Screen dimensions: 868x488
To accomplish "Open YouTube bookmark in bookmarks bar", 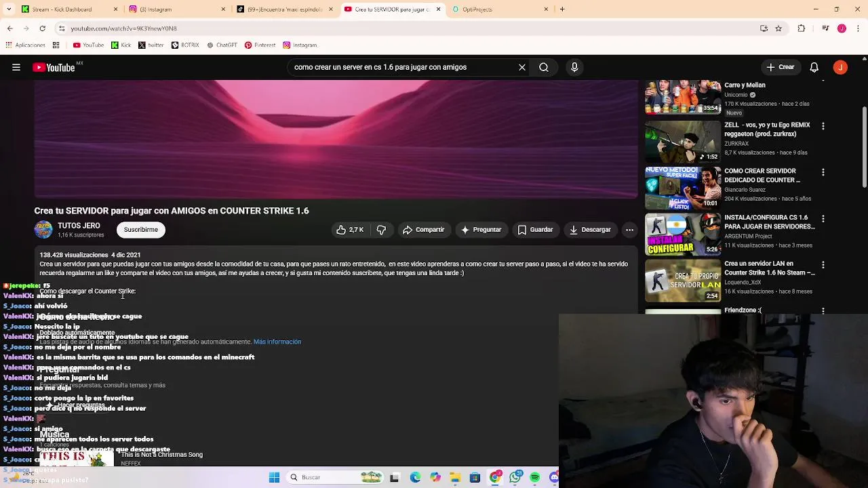I will pos(88,45).
